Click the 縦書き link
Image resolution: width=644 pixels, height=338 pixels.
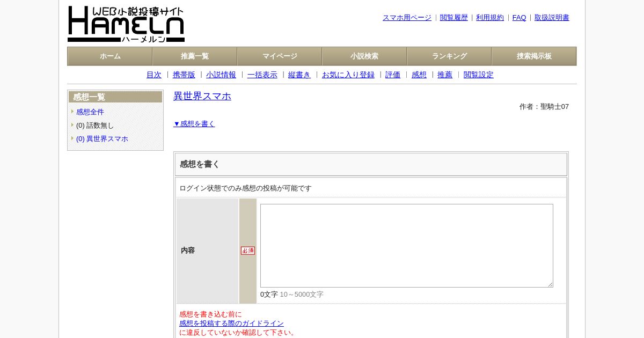pos(299,75)
